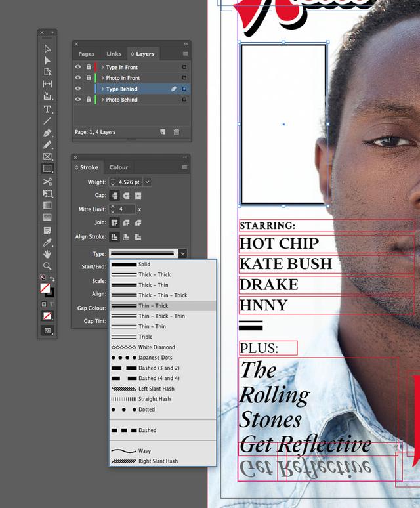Click Create New Layer icon
This screenshot has height=508, width=420.
coord(163,131)
